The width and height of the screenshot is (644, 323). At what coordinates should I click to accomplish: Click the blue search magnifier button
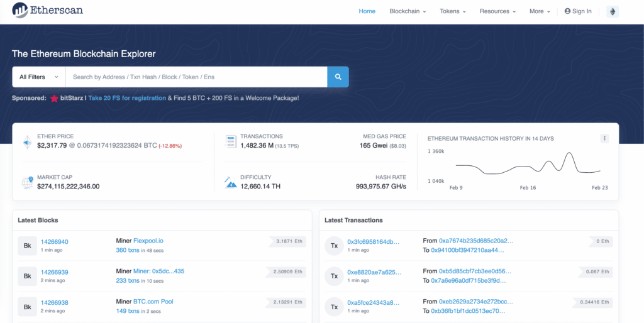338,77
